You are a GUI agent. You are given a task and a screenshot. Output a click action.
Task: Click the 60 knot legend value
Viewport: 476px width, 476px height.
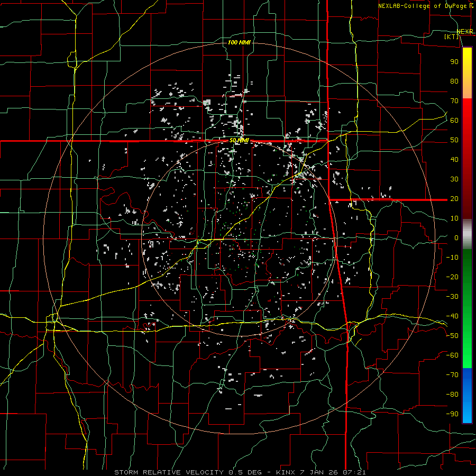pyautogui.click(x=454, y=121)
